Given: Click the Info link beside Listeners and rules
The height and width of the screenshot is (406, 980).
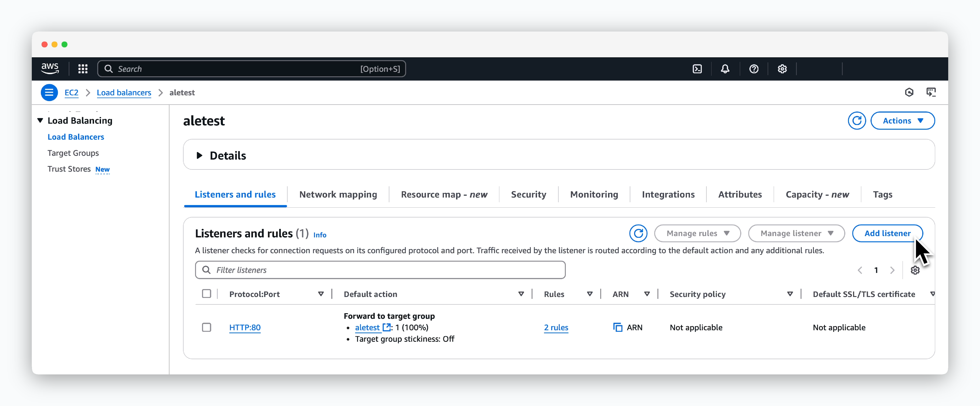Looking at the screenshot, I should [320, 235].
